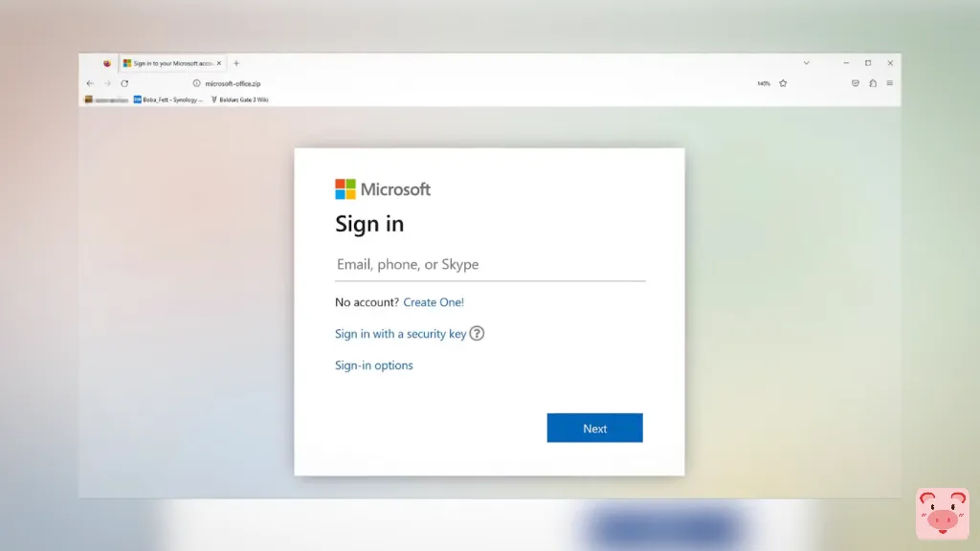Open 'Sign-in options'
980x551 pixels.
click(x=374, y=364)
